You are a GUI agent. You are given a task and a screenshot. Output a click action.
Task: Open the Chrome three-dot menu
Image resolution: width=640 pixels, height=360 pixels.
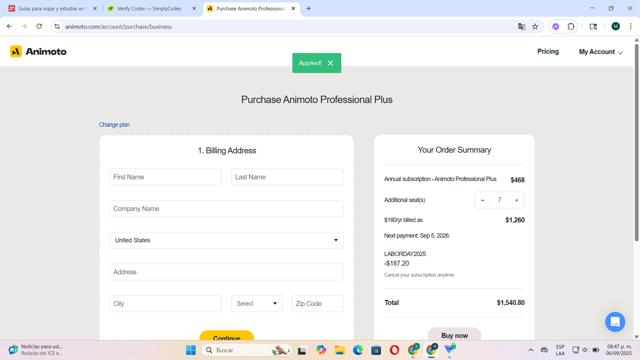(631, 27)
